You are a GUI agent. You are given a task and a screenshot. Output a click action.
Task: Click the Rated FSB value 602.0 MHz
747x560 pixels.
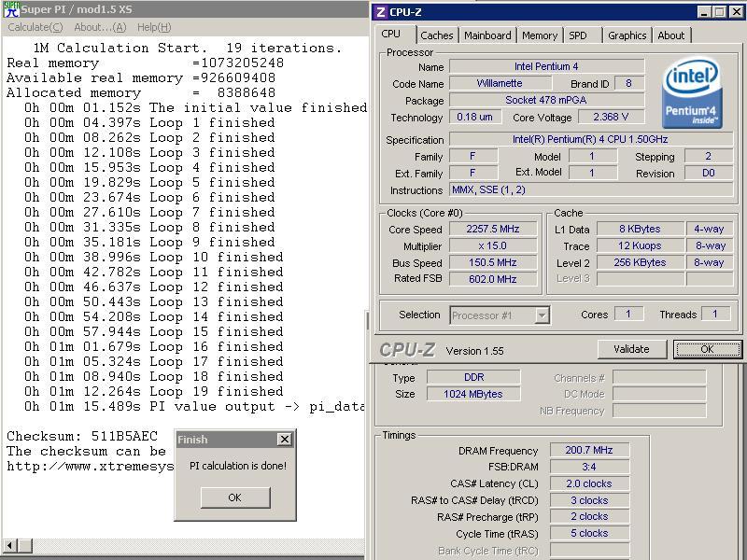tap(493, 279)
